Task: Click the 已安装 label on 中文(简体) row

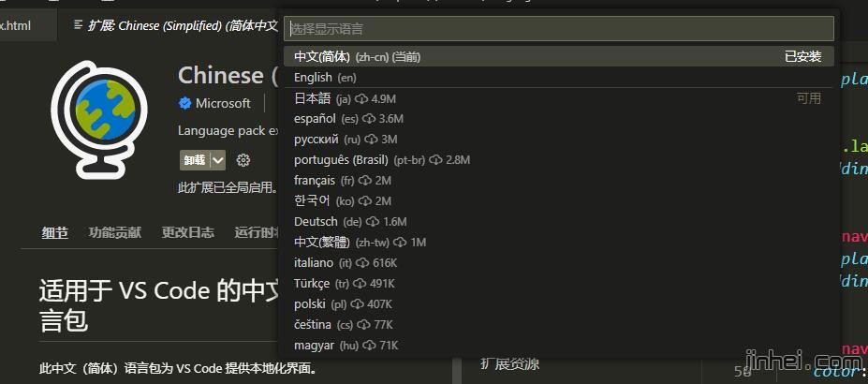Action: coord(802,56)
